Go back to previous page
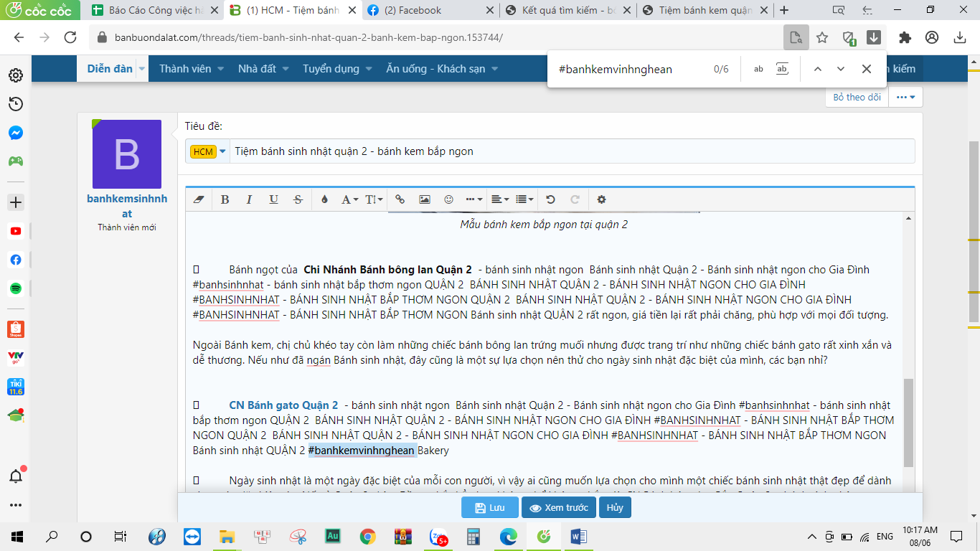This screenshot has height=551, width=980. pyautogui.click(x=19, y=37)
